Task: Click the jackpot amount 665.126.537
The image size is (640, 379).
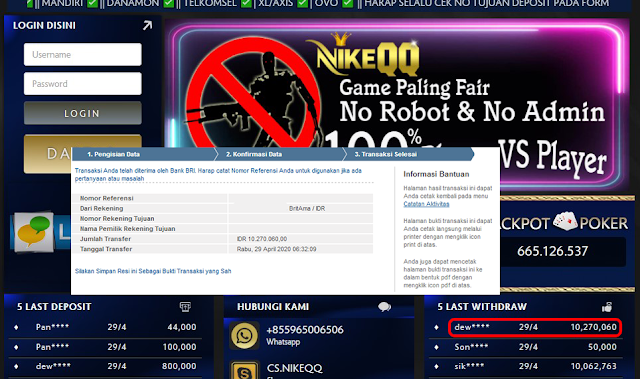Action: pos(552,251)
